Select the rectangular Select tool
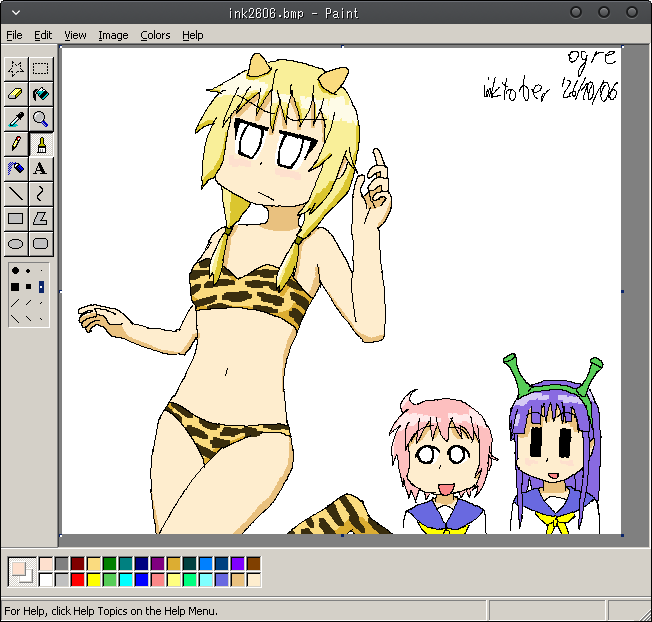Viewport: 652px width, 622px height. pyautogui.click(x=41, y=69)
